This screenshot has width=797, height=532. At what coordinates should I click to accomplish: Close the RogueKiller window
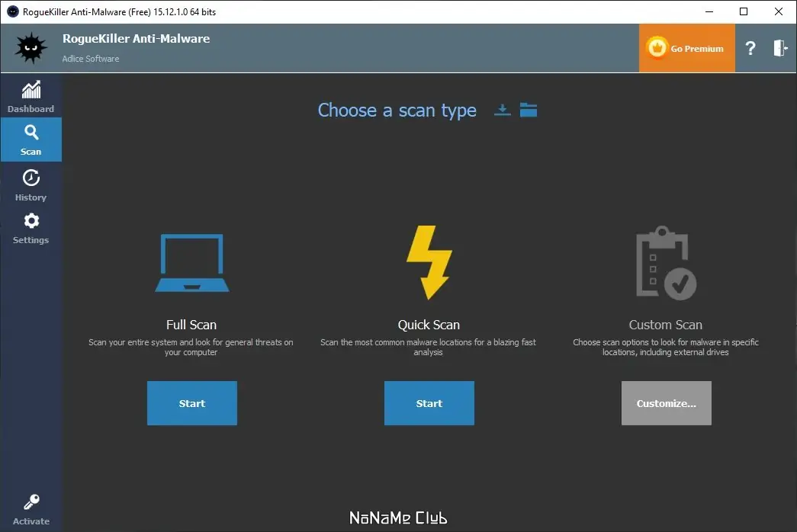click(x=778, y=11)
